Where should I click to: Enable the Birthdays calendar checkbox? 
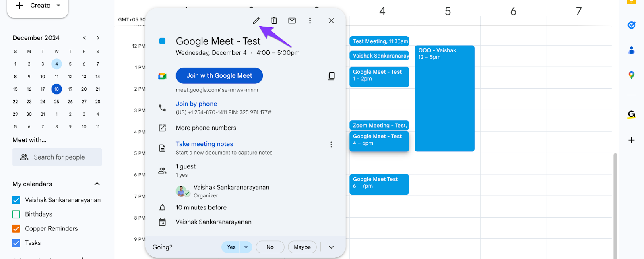pyautogui.click(x=16, y=214)
